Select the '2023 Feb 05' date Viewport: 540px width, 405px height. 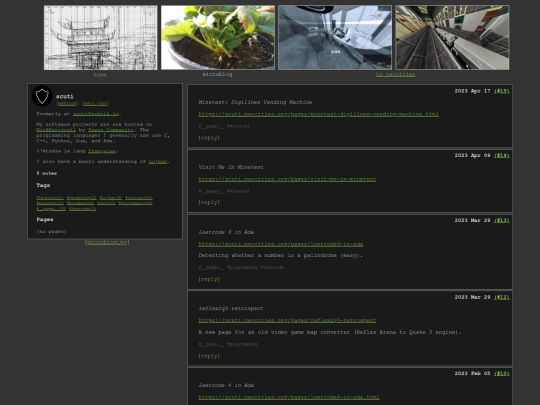(x=472, y=373)
